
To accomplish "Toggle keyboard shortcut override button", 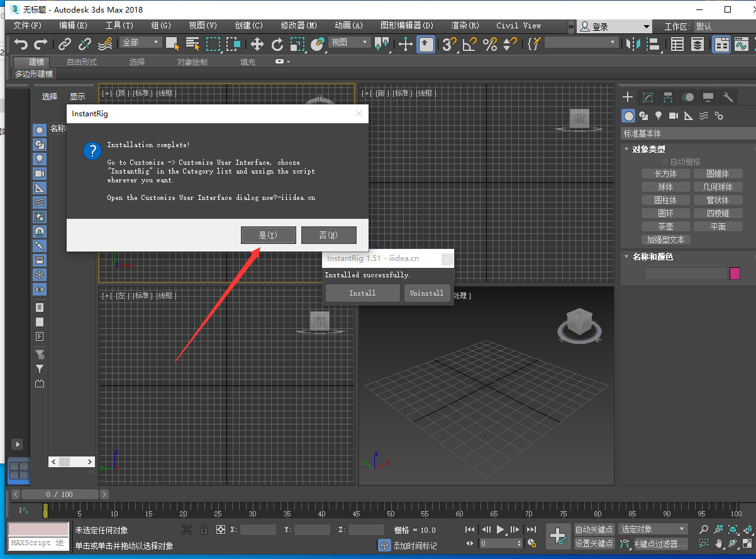I will coord(426,44).
